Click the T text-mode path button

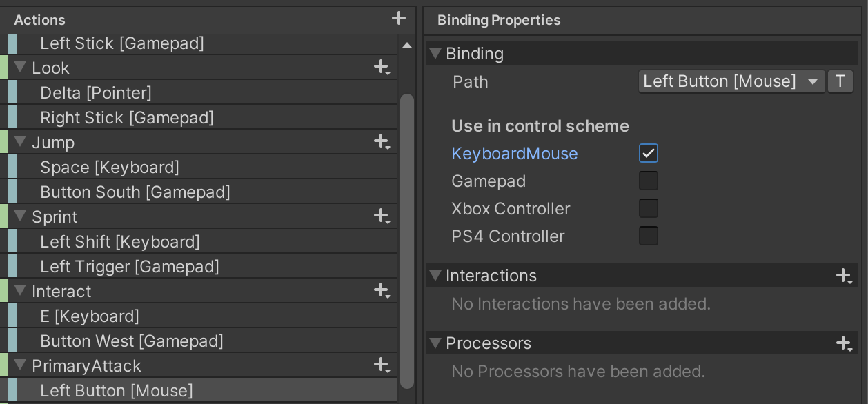tap(840, 81)
